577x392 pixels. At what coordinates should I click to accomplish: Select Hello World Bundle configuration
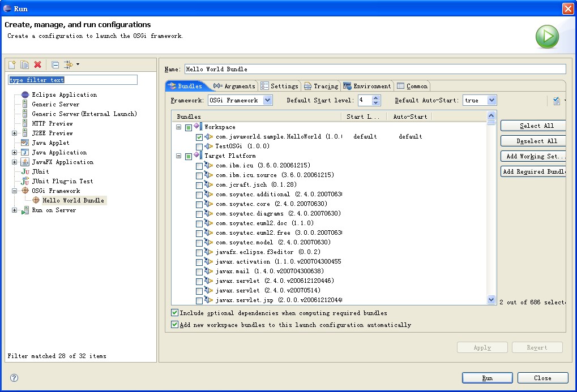click(73, 200)
